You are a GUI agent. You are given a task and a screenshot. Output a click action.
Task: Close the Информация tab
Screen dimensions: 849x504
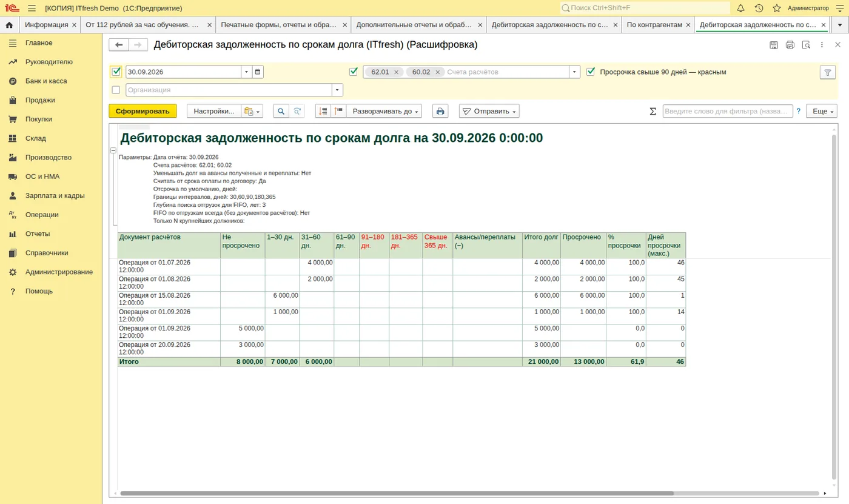pyautogui.click(x=74, y=25)
